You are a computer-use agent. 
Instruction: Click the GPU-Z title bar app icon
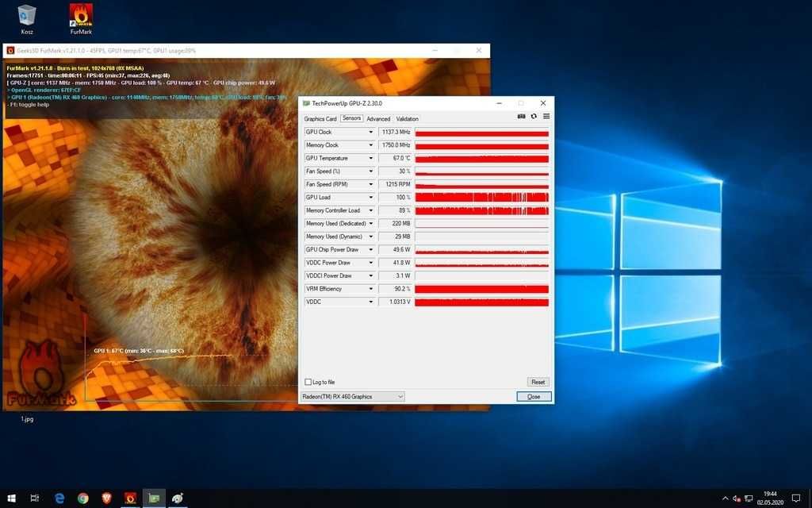[306, 103]
